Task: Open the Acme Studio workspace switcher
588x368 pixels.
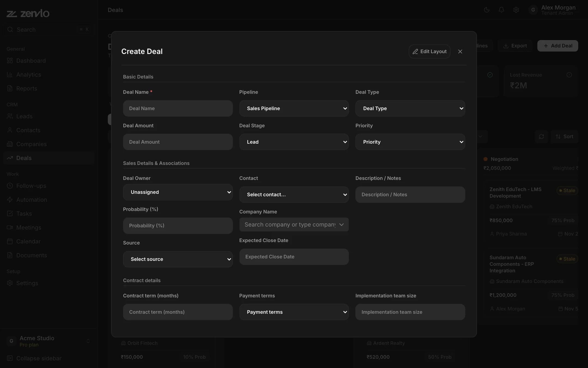Action: click(49, 341)
